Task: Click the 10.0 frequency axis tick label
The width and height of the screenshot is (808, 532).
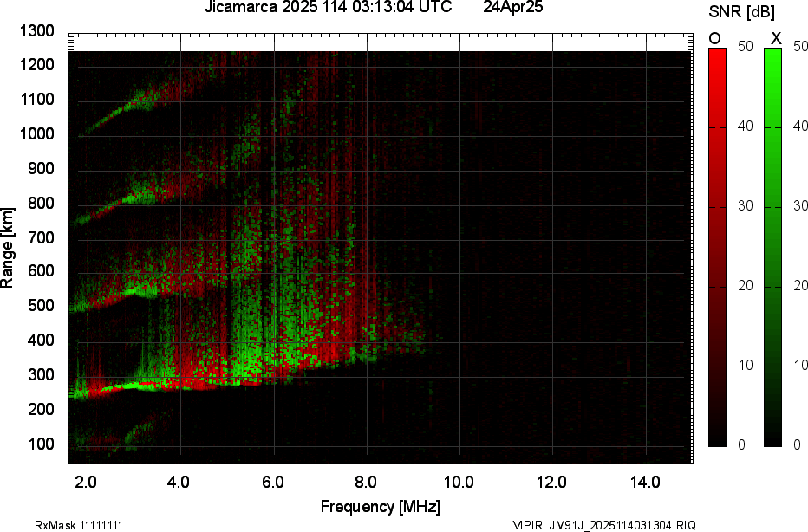Action: pyautogui.click(x=459, y=482)
